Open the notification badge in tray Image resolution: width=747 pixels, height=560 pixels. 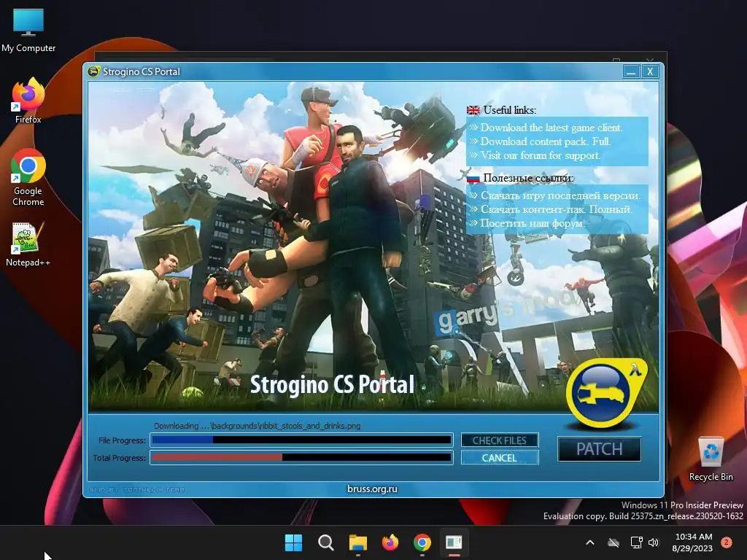point(727,542)
